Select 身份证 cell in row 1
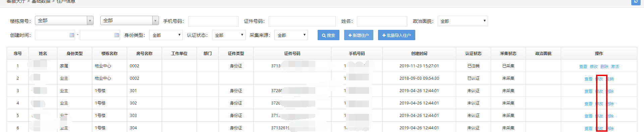Image resolution: width=644 pixels, height=132 pixels. point(236,66)
